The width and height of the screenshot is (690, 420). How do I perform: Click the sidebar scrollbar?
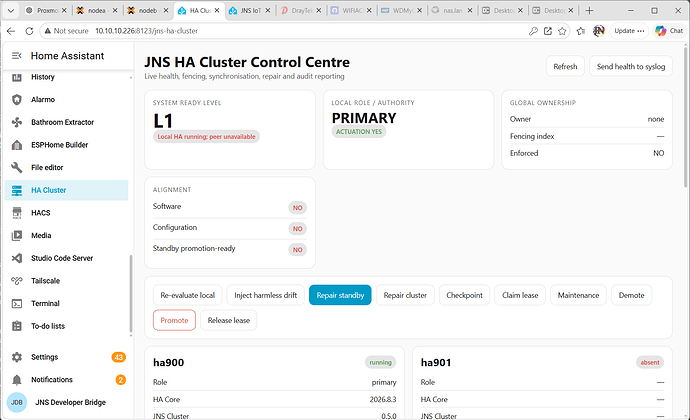[131, 294]
